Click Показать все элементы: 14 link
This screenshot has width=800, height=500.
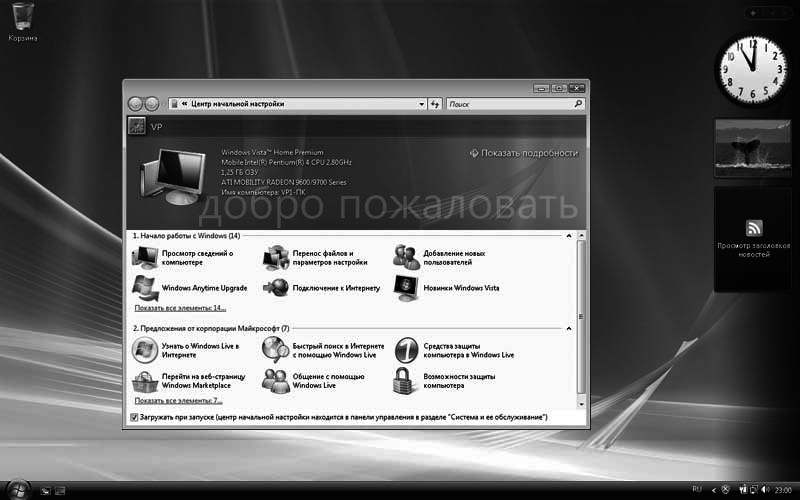pyautogui.click(x=180, y=308)
